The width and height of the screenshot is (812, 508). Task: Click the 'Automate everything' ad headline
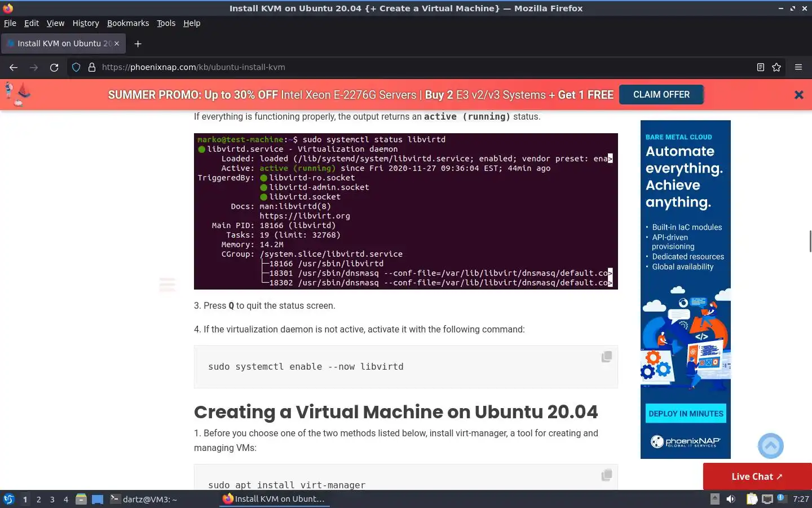pos(684,177)
